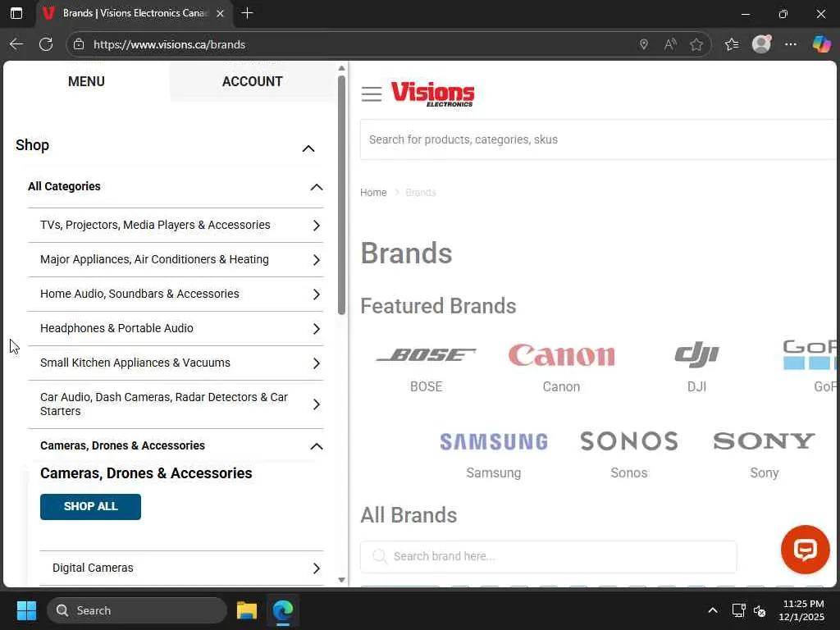
Task: Select the Canon brand logo
Action: point(561,355)
